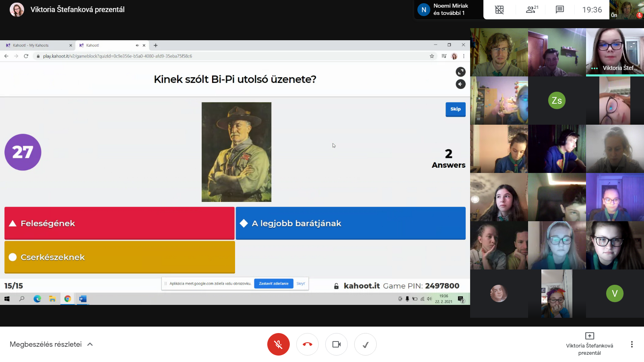Click the Bi-Pi portrait image
This screenshot has width=644, height=362.
[237, 152]
